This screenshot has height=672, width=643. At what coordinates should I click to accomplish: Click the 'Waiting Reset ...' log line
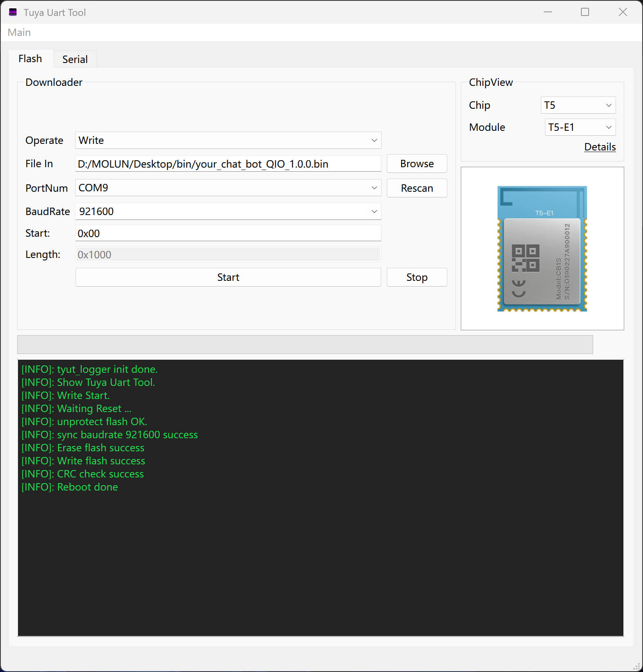pos(76,408)
